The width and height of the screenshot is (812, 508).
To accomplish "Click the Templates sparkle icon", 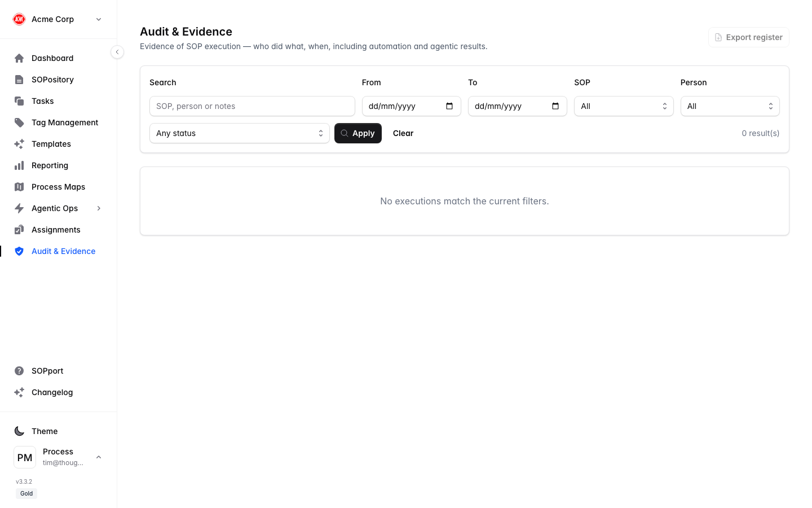I will pyautogui.click(x=19, y=144).
